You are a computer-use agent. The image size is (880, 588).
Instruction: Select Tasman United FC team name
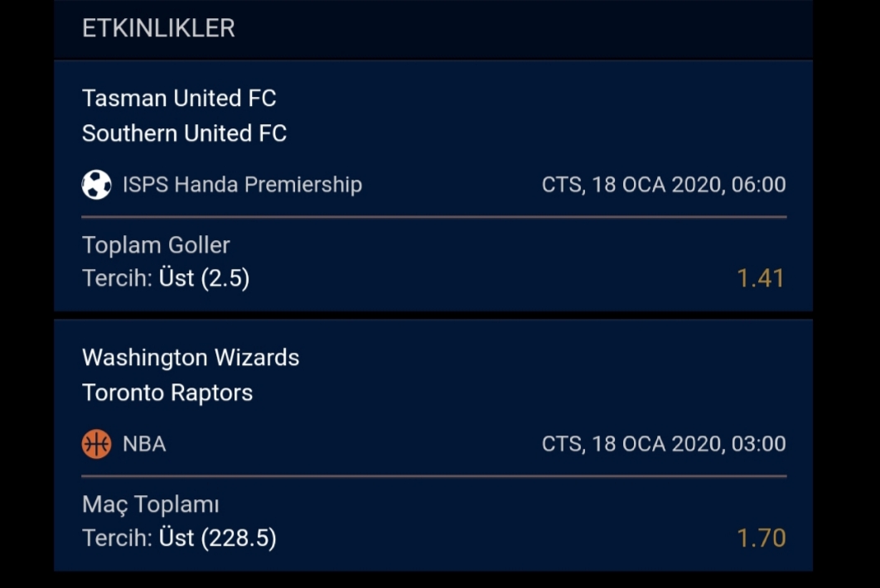click(179, 99)
